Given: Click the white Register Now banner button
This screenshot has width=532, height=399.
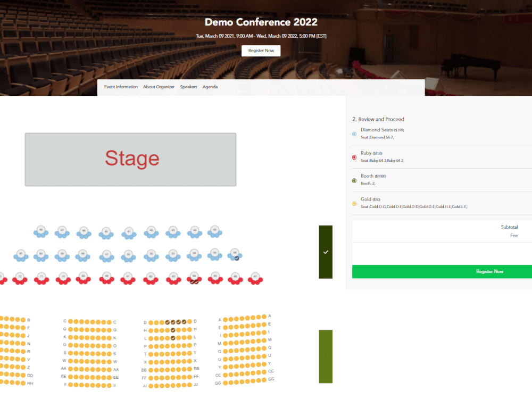Looking at the screenshot, I should click(x=261, y=51).
